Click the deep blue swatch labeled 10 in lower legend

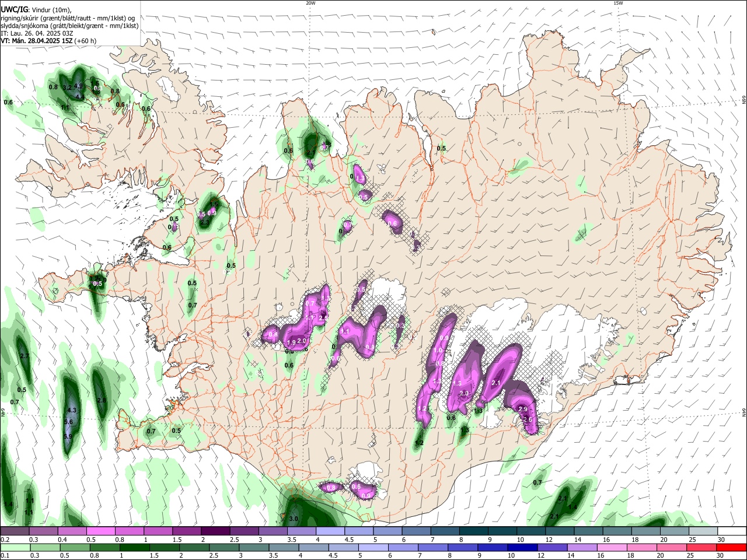coord(522,547)
